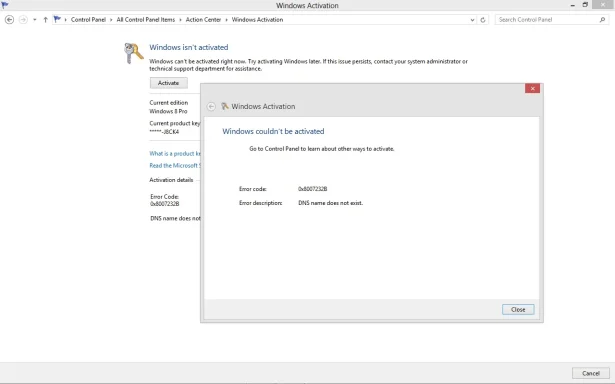
Task: Close the activation dialog with red X
Action: tap(532, 89)
